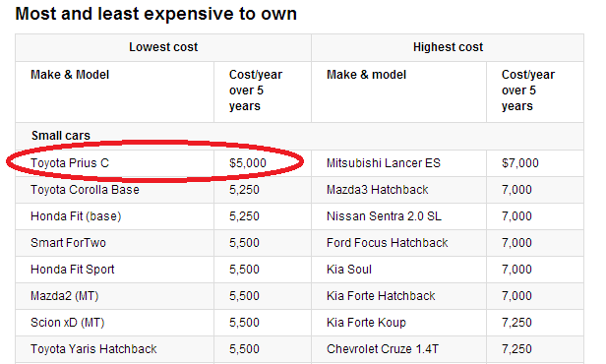
Task: Click the Lowest cost column header
Action: click(163, 47)
